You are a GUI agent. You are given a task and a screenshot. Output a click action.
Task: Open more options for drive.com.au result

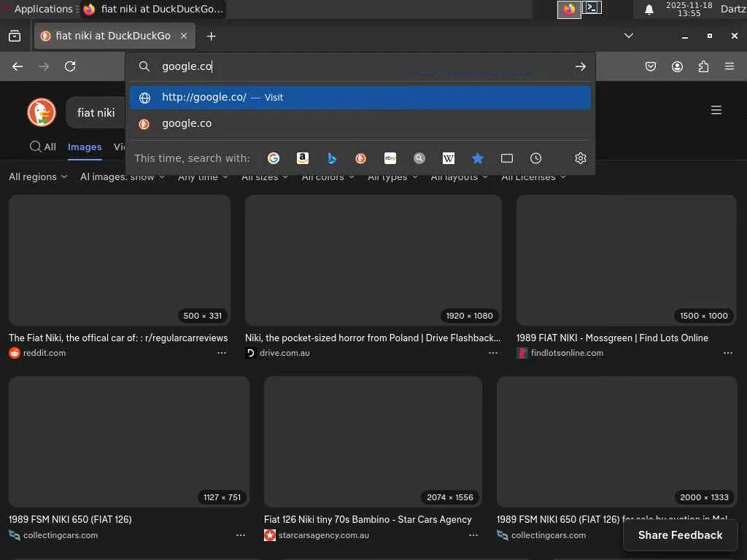[x=493, y=353]
